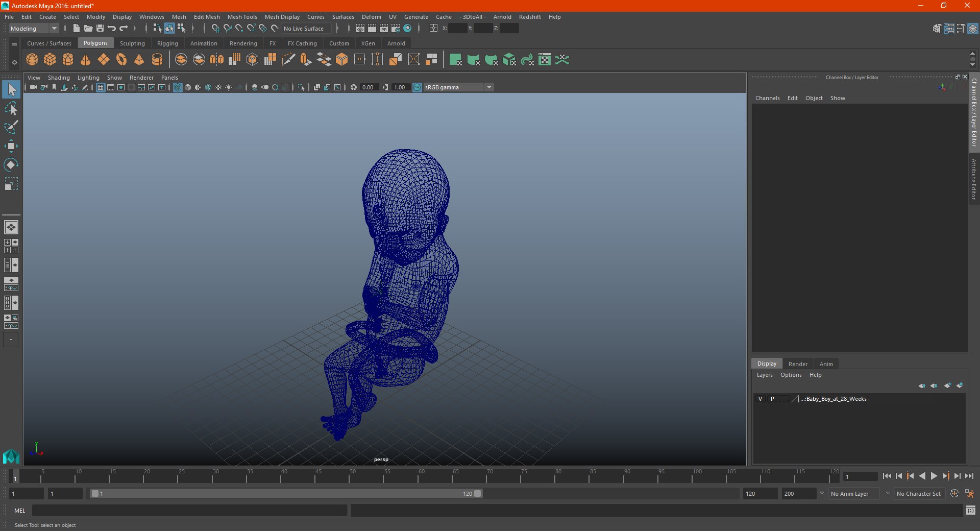
Task: Create a polygon plane from shelf
Action: click(x=104, y=60)
